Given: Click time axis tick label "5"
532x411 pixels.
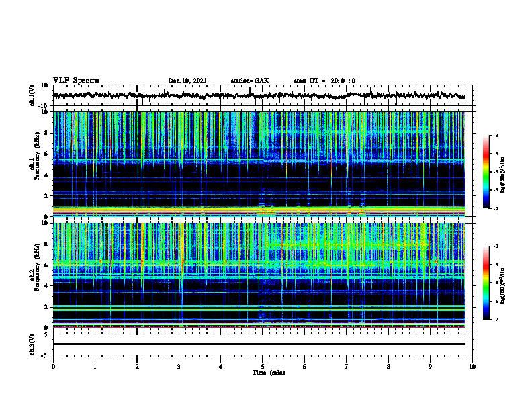Looking at the screenshot, I should (x=263, y=367).
